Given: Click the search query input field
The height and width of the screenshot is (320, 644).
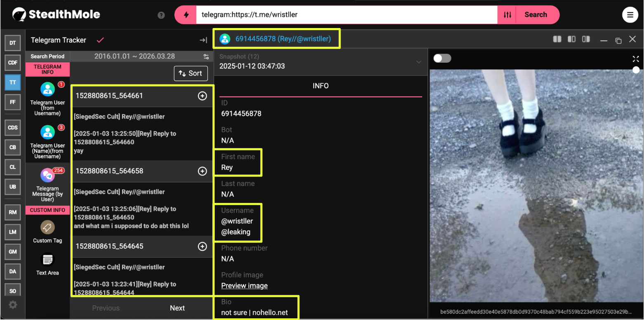Looking at the screenshot, I should pyautogui.click(x=346, y=15).
